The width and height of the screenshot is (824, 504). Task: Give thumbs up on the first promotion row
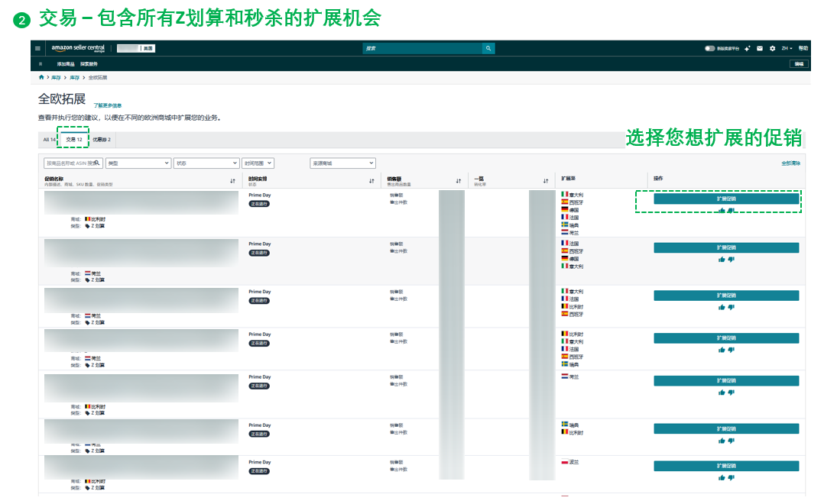[722, 211]
